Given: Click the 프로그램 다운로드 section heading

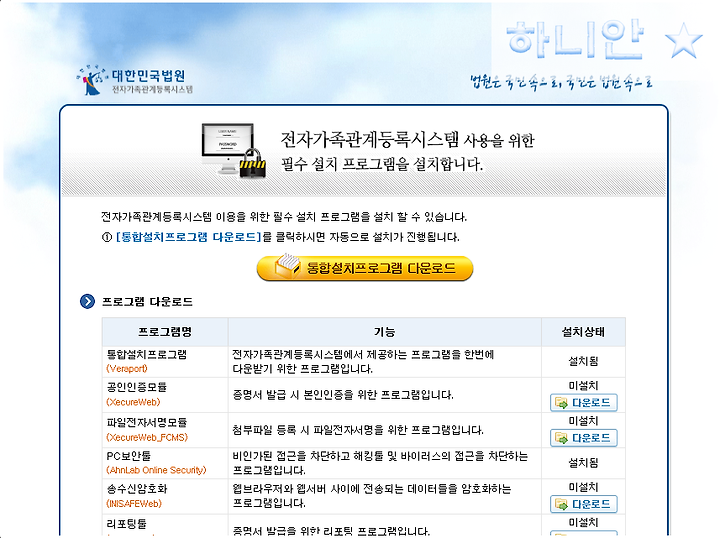Looking at the screenshot, I should [147, 302].
